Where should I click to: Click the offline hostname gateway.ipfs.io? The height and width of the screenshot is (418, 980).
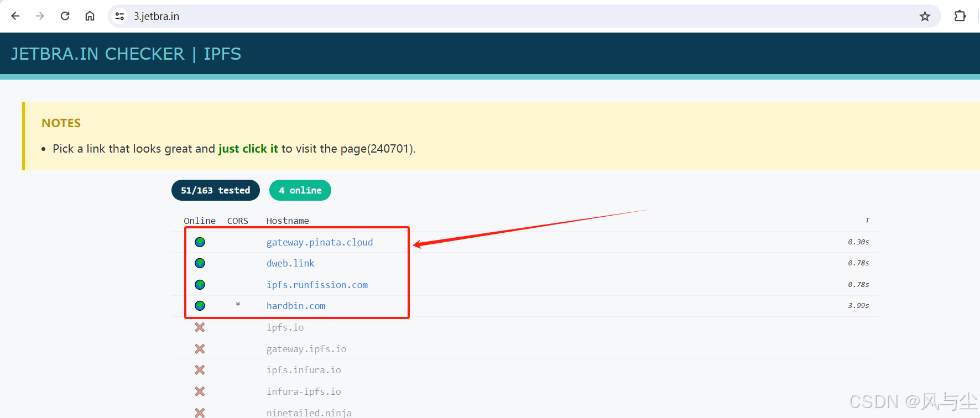[306, 349]
